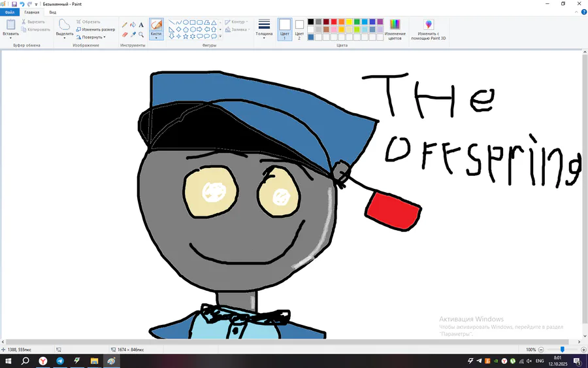Open the Контур (Outline) dropdown
Viewport: 588px width, 368px height.
[237, 22]
